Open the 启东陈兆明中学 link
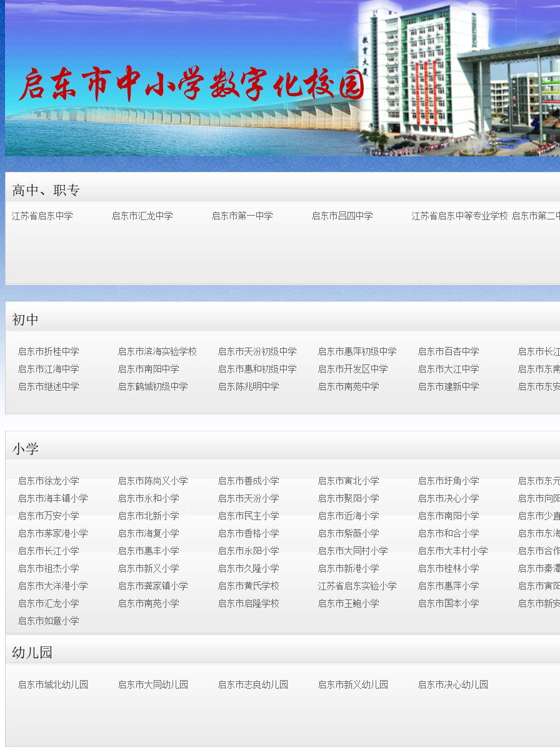The image size is (560, 747). pyautogui.click(x=249, y=386)
